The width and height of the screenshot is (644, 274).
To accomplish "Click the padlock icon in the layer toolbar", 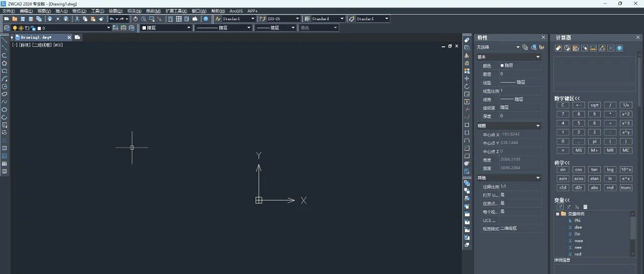I will click(x=33, y=28).
